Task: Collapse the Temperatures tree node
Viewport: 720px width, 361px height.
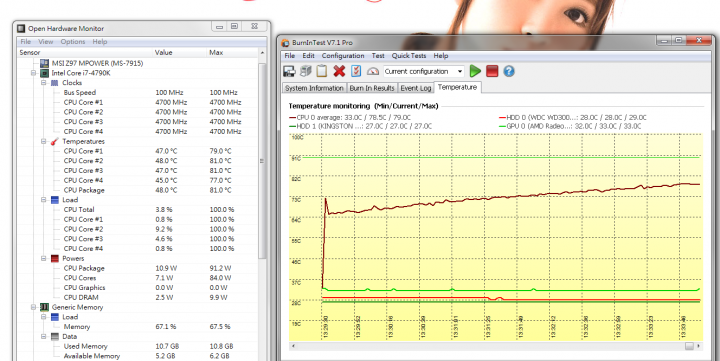Action: [x=44, y=141]
